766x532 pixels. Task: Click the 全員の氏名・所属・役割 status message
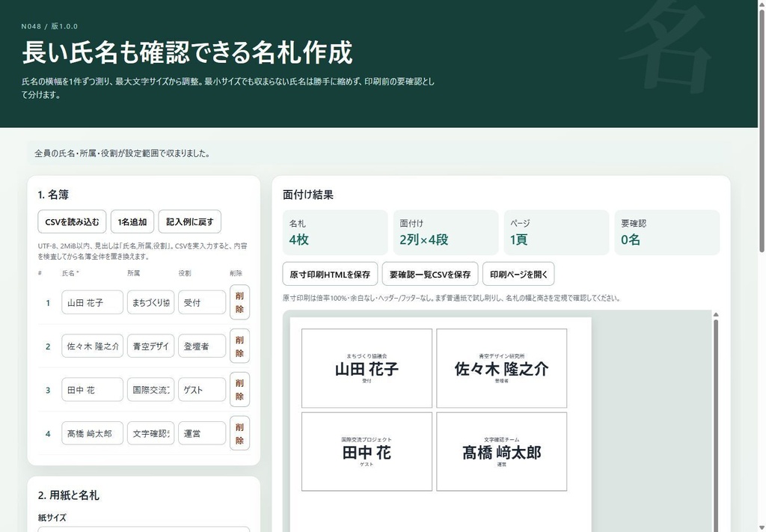pos(122,153)
